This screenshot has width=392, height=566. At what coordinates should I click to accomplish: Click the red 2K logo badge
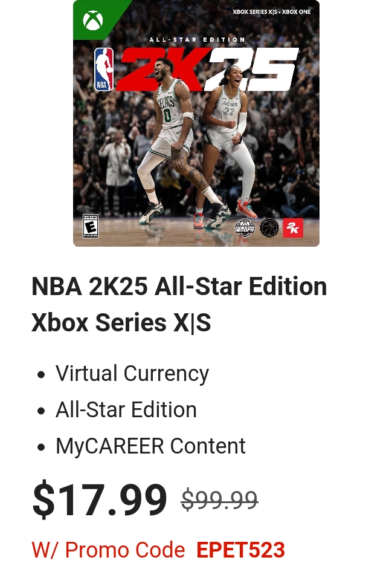click(x=293, y=228)
